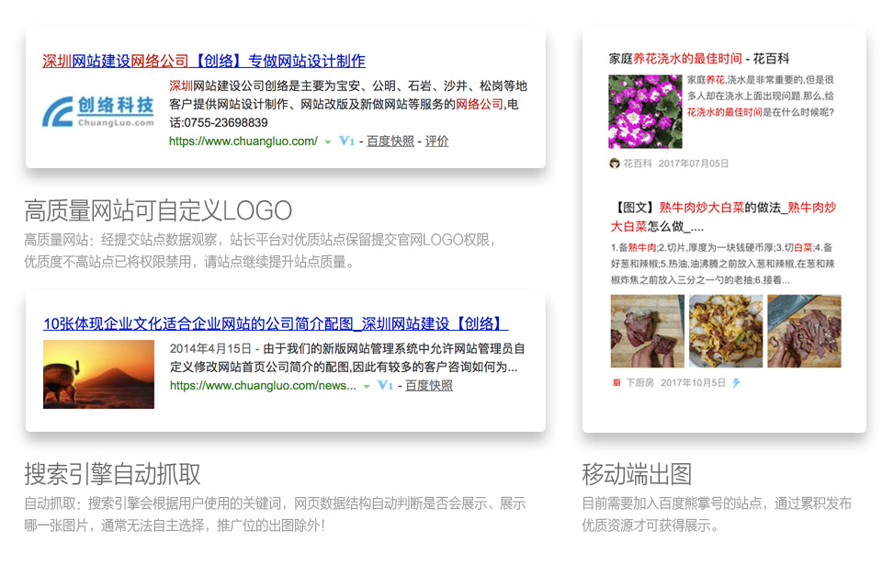This screenshot has height=588, width=882.
Task: Click the 下厨房 site name text
Action: pos(640,381)
